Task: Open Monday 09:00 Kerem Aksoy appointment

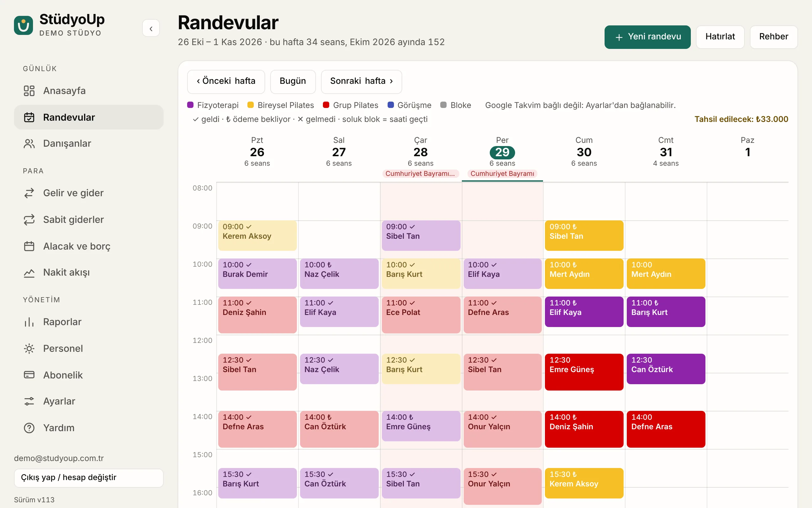Action: pyautogui.click(x=257, y=236)
